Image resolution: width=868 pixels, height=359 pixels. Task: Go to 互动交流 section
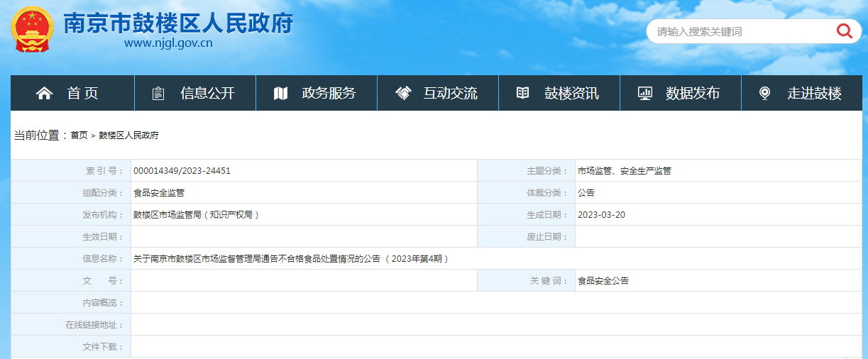(x=451, y=94)
